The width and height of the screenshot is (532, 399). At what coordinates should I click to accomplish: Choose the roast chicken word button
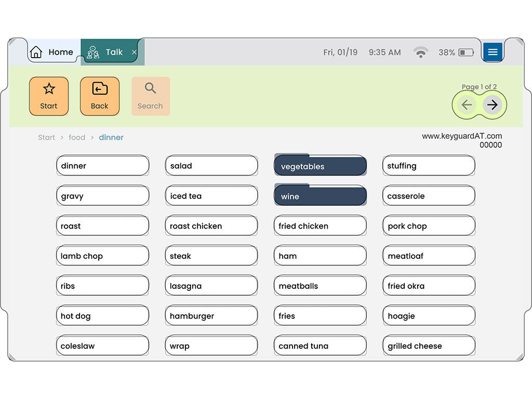[x=211, y=226]
